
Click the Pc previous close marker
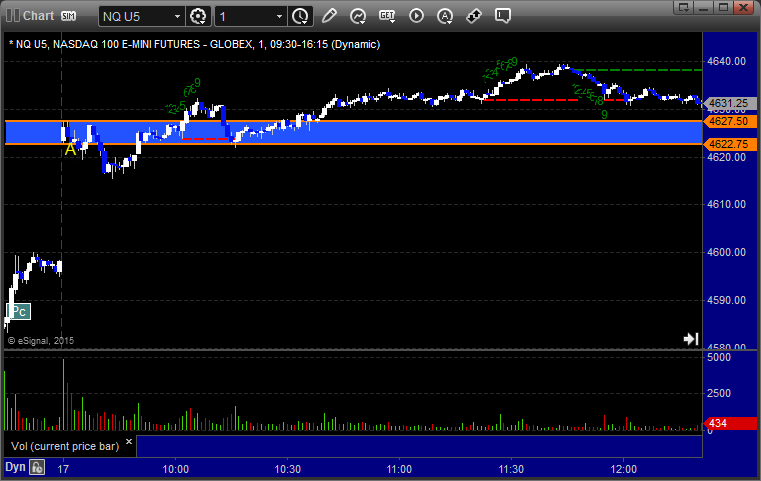click(x=18, y=311)
